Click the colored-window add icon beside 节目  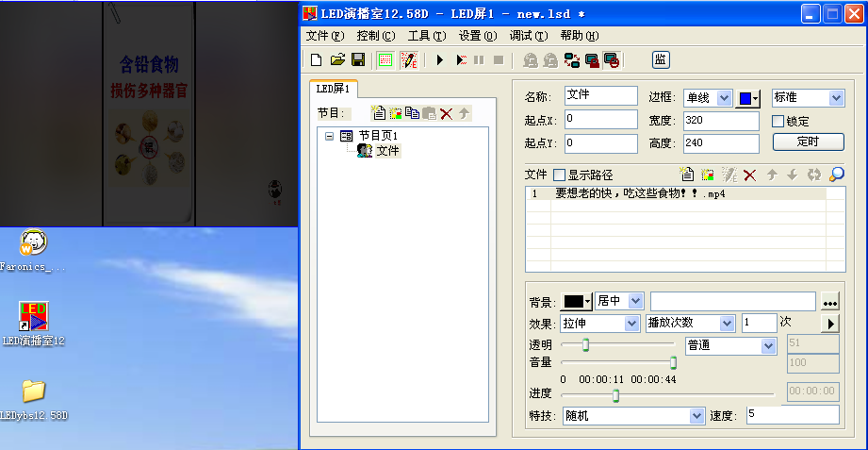[x=395, y=113]
